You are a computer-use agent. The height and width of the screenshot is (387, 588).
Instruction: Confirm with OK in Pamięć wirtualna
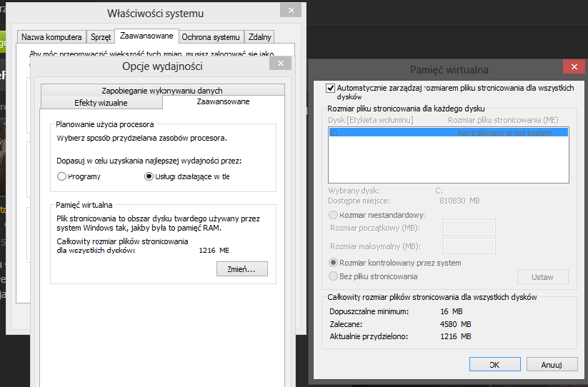(x=494, y=365)
